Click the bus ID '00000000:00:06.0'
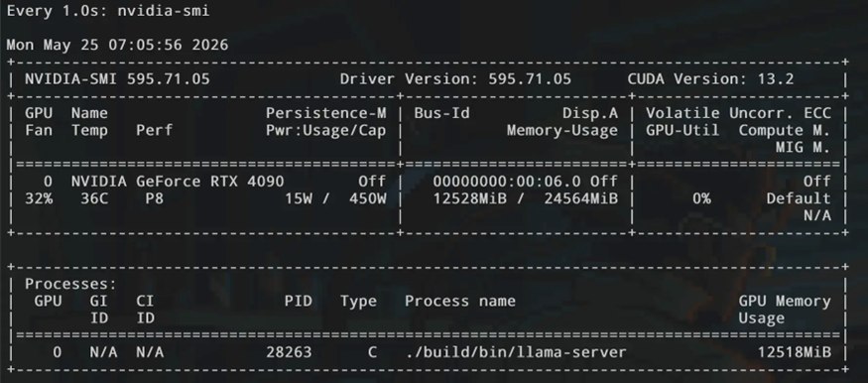Screen dimensions: 868x383 pyautogui.click(x=507, y=182)
